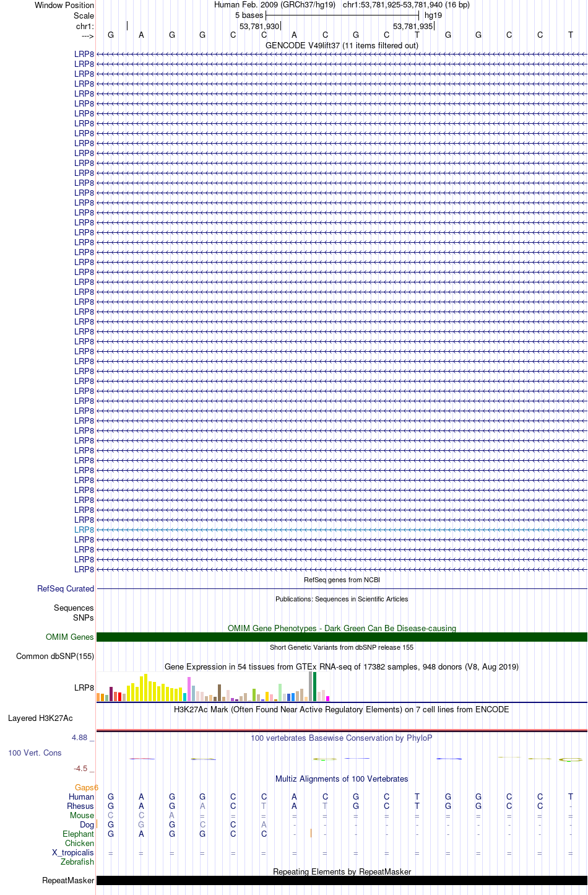588x895 pixels.
Task: Click the RefSeq Curated track label
Action: [x=66, y=588]
